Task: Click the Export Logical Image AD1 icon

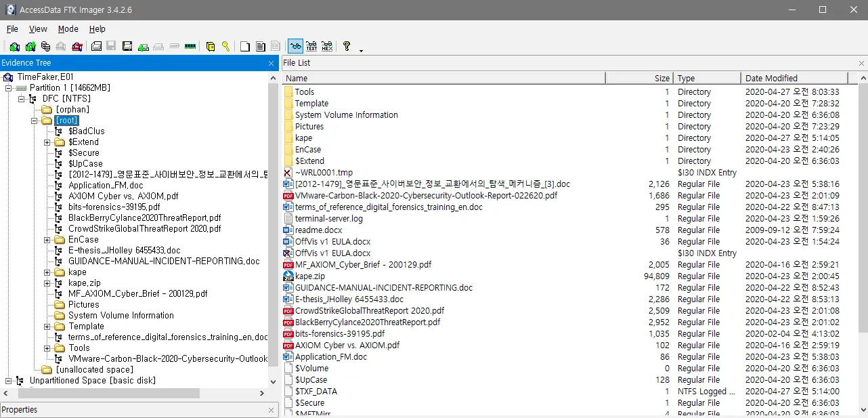Action: (127, 46)
